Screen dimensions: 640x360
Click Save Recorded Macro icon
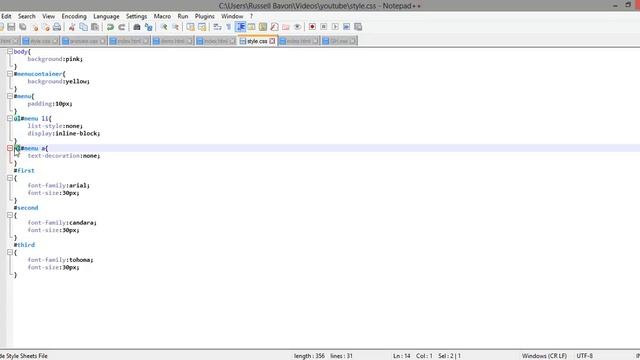pos(358,27)
